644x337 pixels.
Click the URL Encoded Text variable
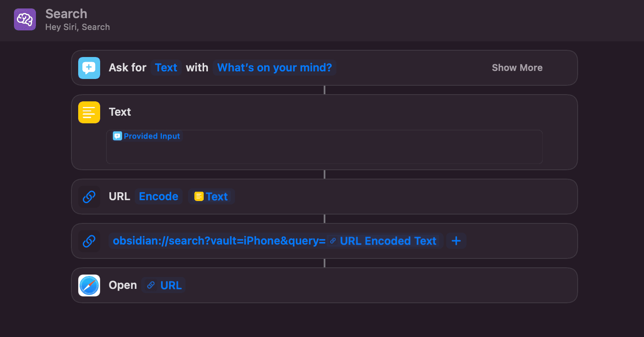(384, 241)
